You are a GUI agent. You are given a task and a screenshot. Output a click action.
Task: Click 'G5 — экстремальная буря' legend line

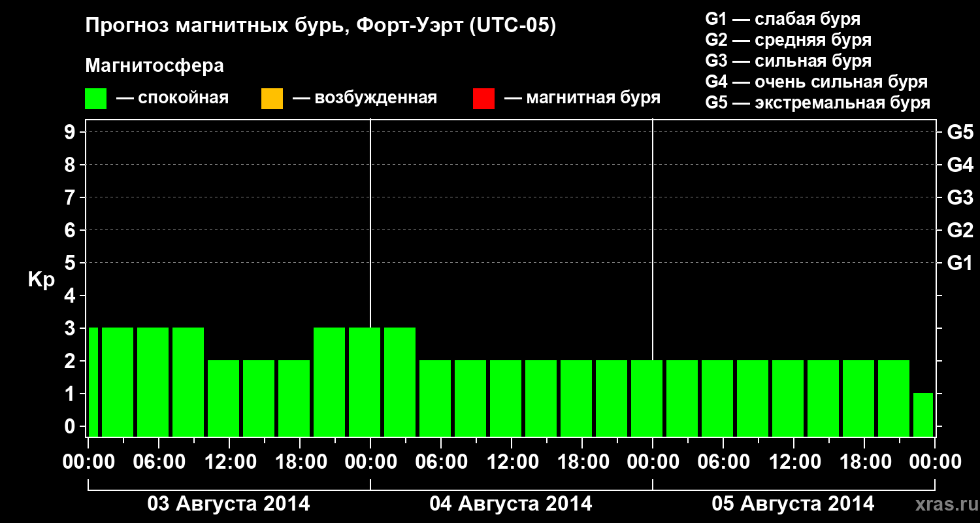tap(817, 103)
